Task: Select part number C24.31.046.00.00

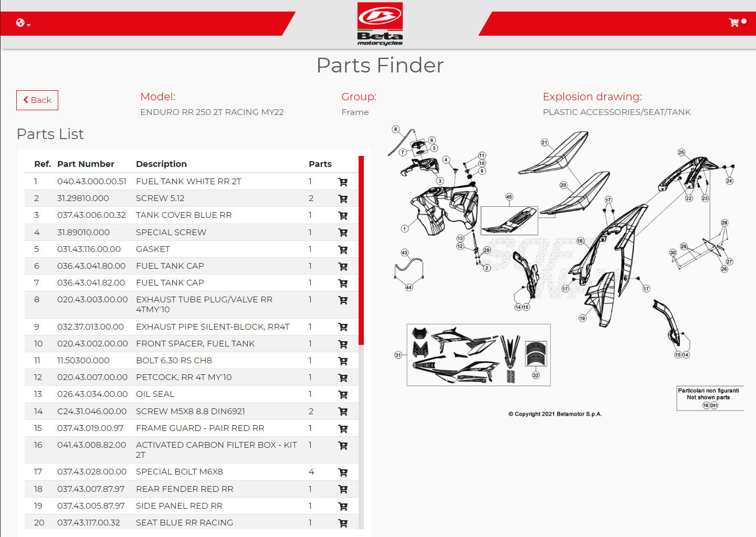Action: coord(92,412)
